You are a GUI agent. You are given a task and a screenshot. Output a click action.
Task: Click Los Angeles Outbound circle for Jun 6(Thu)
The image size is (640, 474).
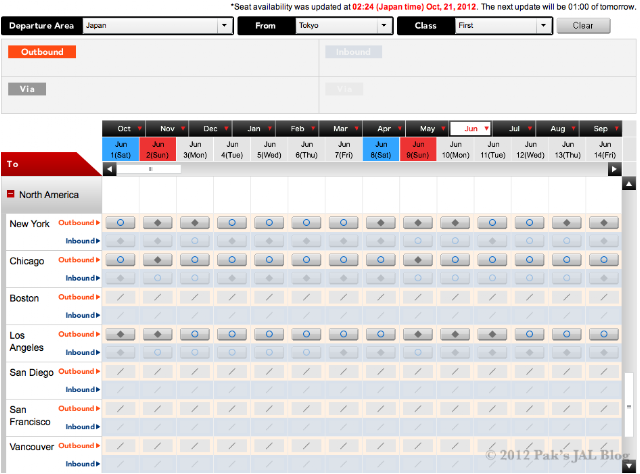306,334
